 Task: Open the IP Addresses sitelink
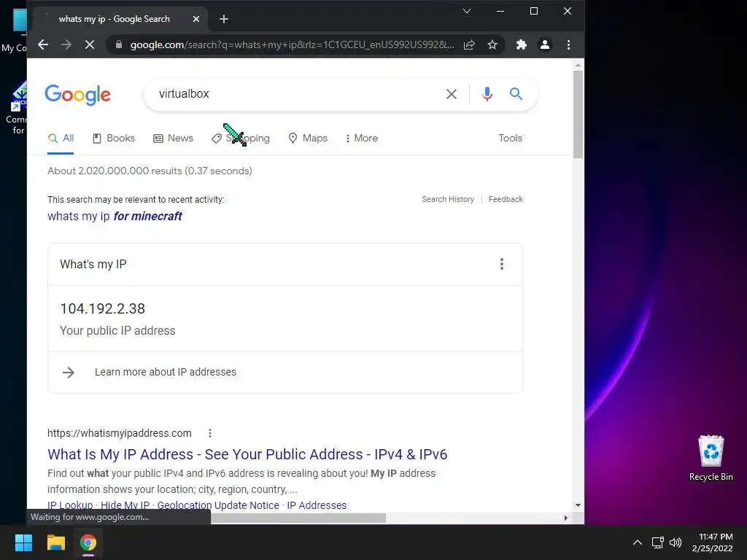coord(317,505)
